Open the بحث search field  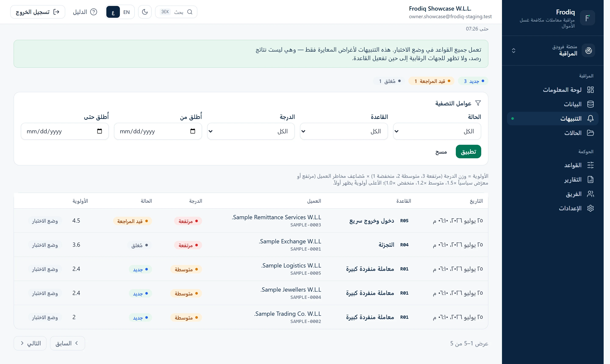[176, 12]
